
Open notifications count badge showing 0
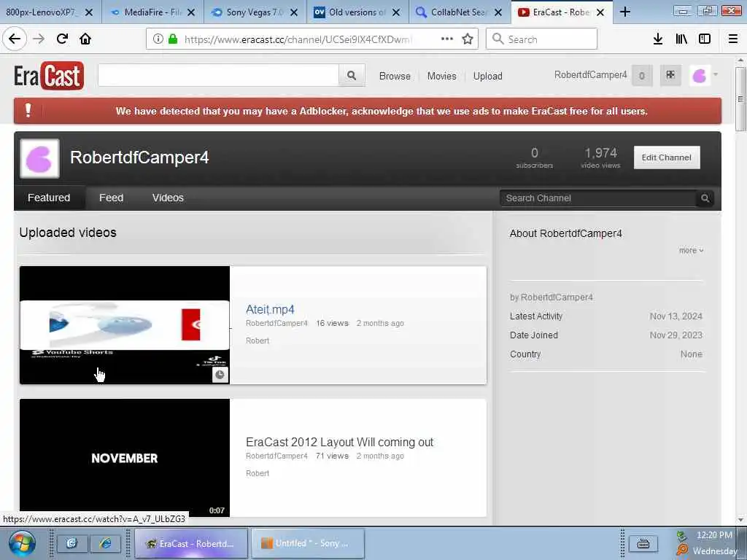tap(642, 76)
